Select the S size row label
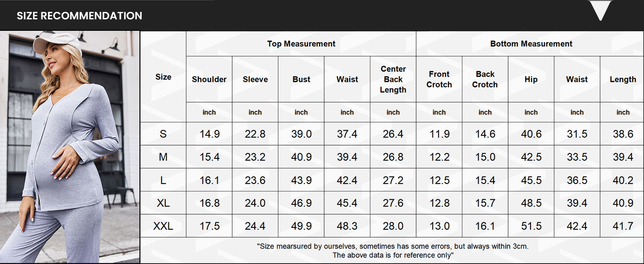This screenshot has height=264, width=644. [x=163, y=134]
